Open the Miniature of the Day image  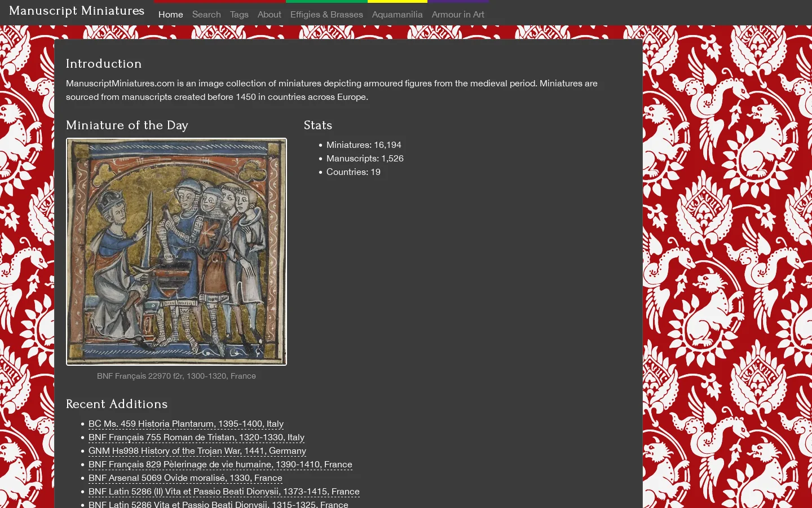click(x=176, y=252)
